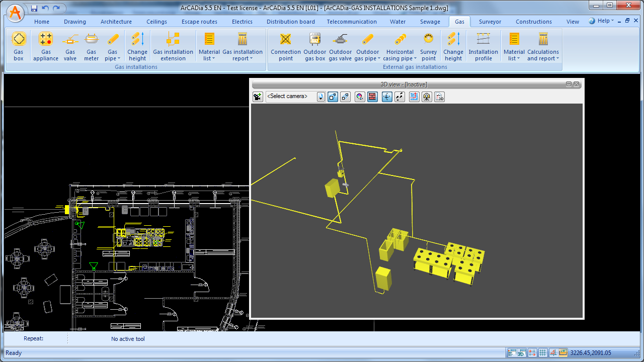Switch to the Architecture tab

tap(116, 22)
